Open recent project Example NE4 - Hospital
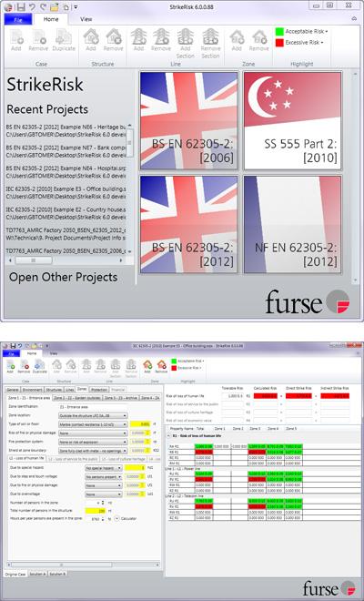Viewport: 364px width, 601px height. pyautogui.click(x=66, y=172)
